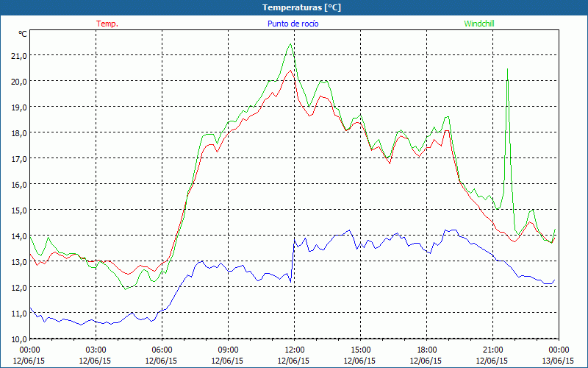The height and width of the screenshot is (368, 588).
Task: Click the 16,0 y-axis value
Action: click(x=19, y=185)
